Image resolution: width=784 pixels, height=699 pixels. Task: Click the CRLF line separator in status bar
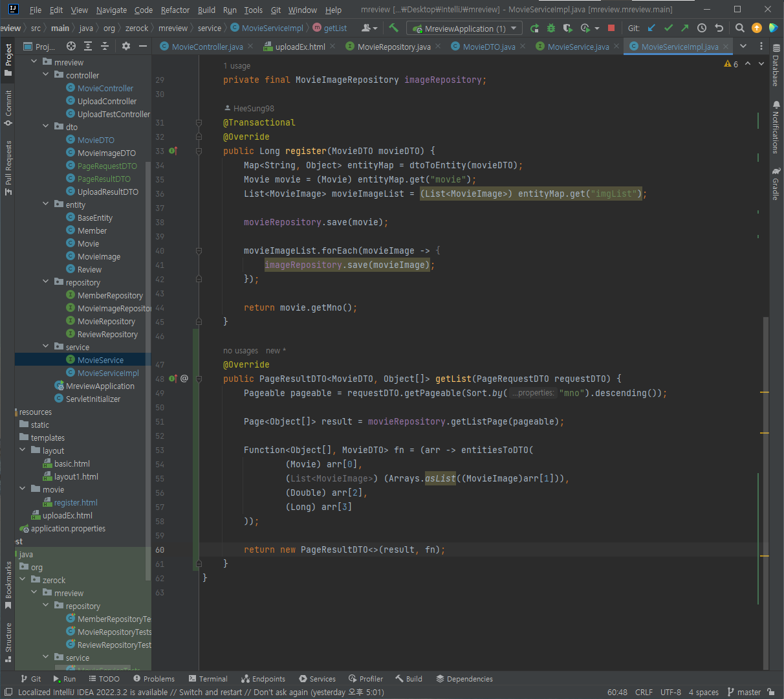644,692
